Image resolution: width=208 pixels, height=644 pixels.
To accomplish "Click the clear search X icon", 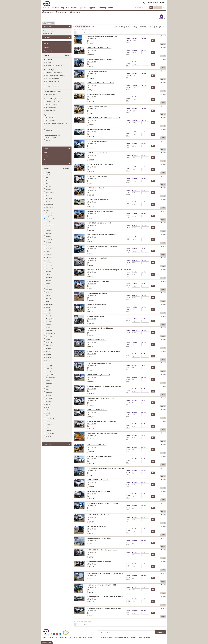I will [71, 12].
